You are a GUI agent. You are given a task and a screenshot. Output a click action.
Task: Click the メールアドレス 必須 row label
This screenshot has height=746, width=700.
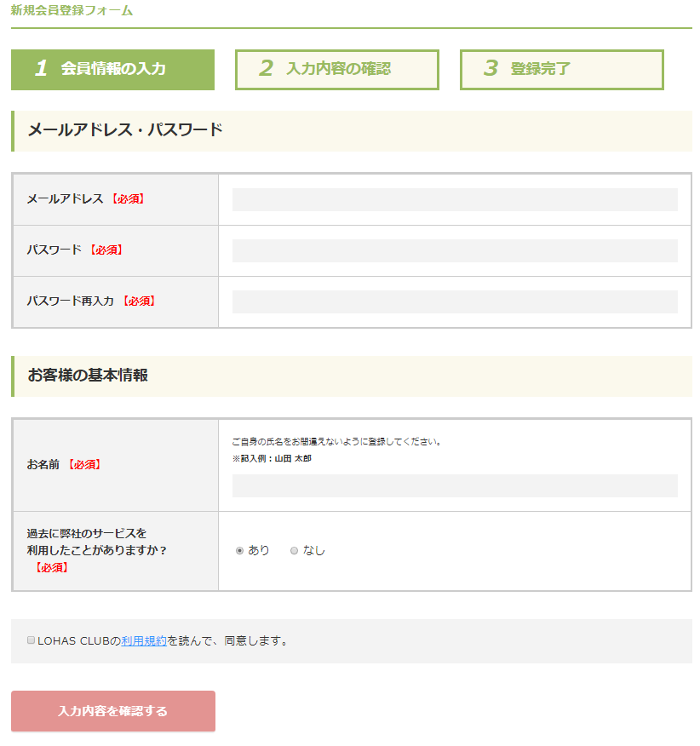click(85, 199)
